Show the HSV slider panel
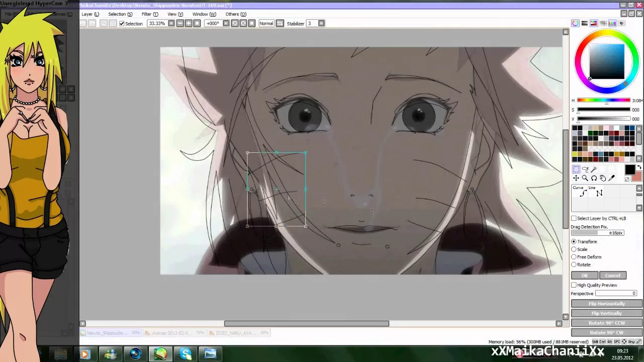 594,23
